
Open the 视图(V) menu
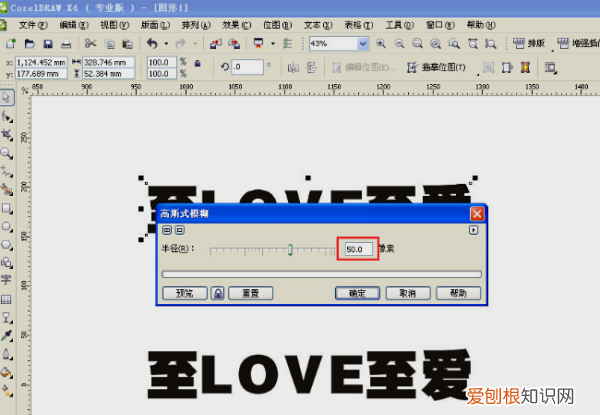pos(114,25)
